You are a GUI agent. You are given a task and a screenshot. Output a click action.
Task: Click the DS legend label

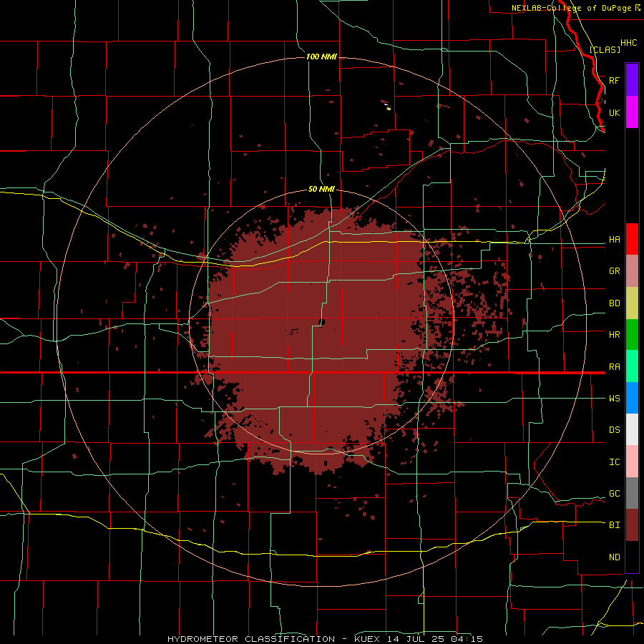coord(614,430)
